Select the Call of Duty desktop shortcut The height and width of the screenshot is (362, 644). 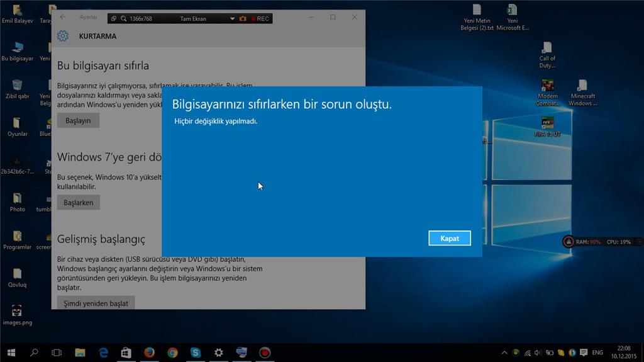point(547,54)
